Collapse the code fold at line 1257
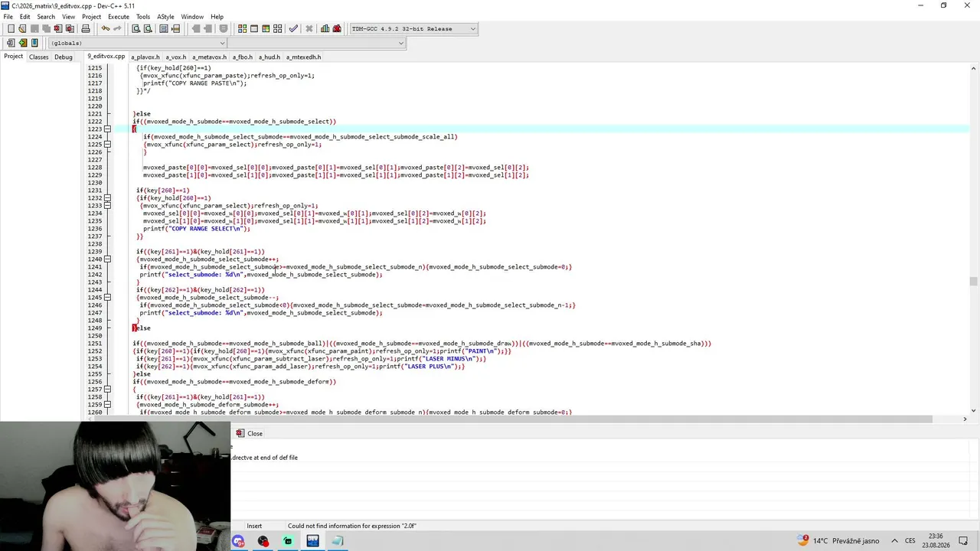 click(x=107, y=390)
